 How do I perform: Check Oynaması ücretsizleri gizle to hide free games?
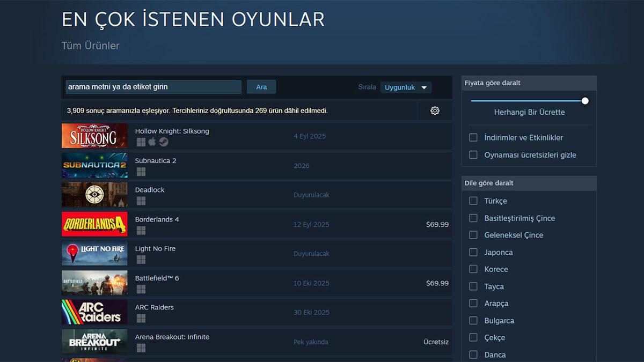click(473, 154)
